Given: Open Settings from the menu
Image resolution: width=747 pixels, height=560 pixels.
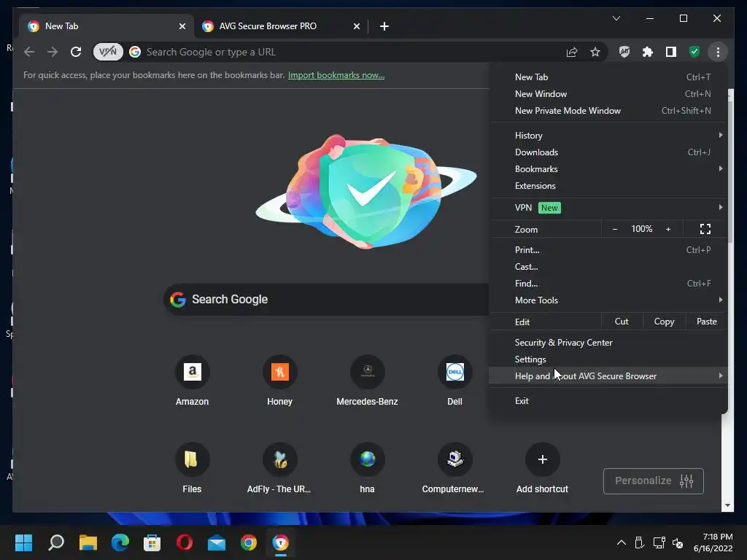Looking at the screenshot, I should point(608,359).
